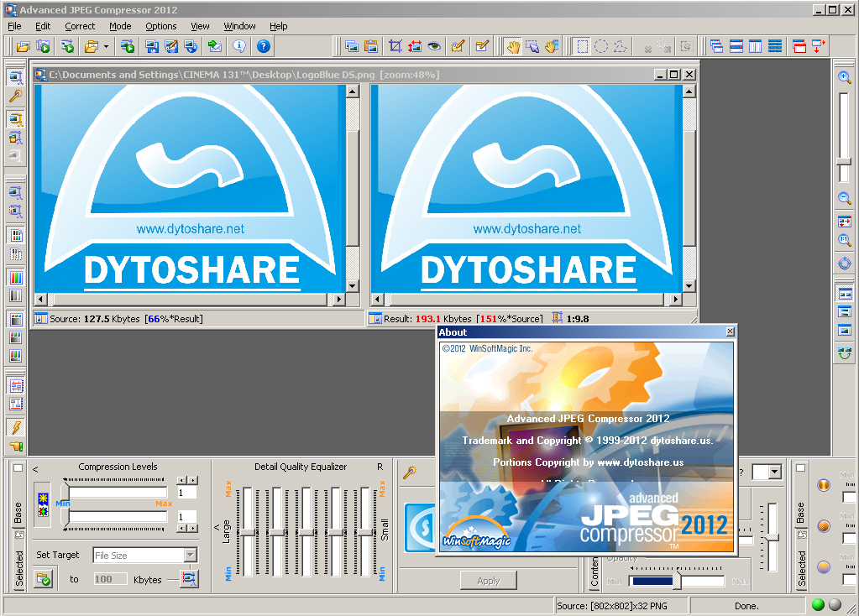Click the gray status indicator light
The width and height of the screenshot is (859, 616).
pyautogui.click(x=835, y=604)
